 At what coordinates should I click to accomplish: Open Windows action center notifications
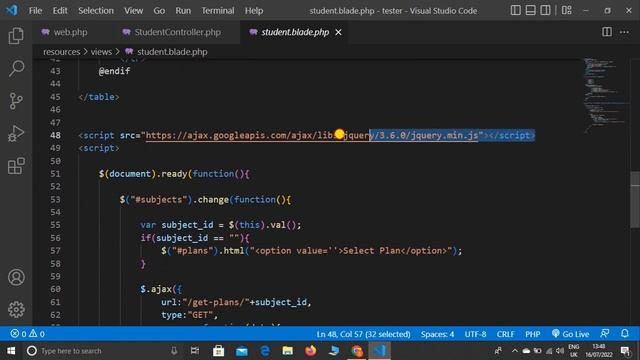pos(625,351)
